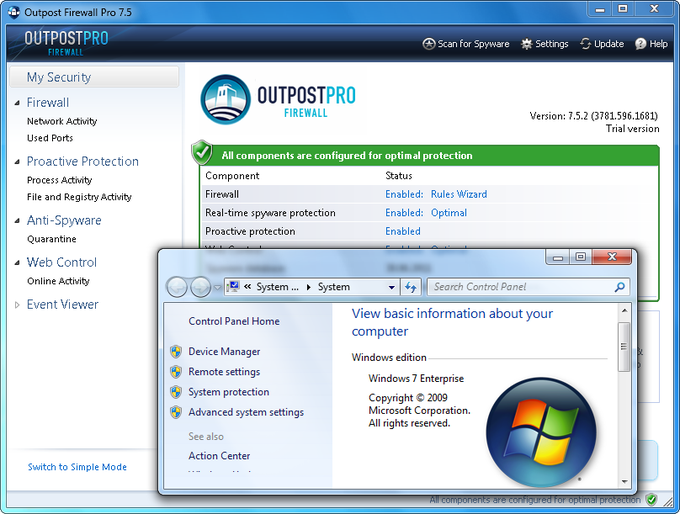The height and width of the screenshot is (514, 680).
Task: Expand the Event Viewer section
Action: tap(17, 305)
